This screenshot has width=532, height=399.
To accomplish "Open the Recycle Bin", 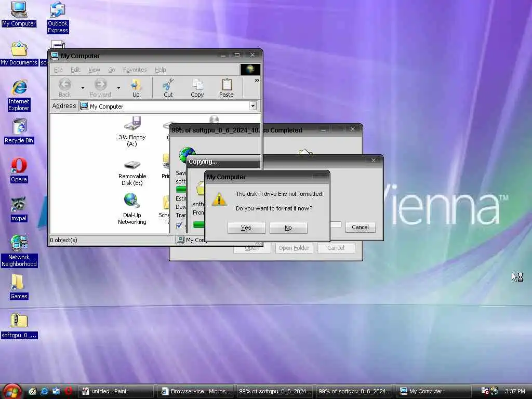I will coord(19,131).
